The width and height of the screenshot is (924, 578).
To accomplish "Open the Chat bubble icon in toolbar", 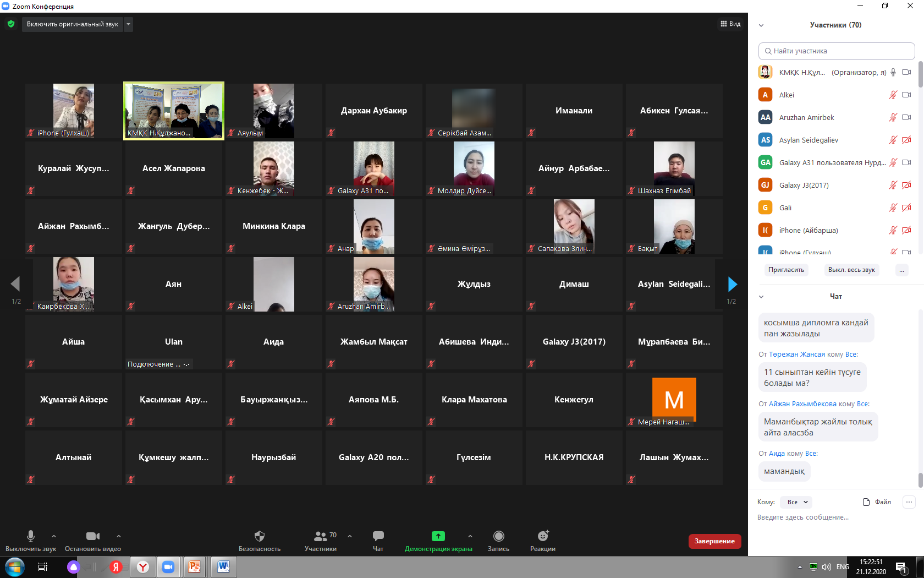I will click(x=378, y=536).
